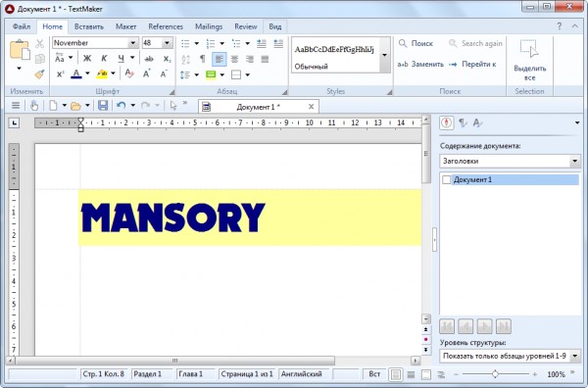The image size is (588, 388).
Task: Click the compass navigator icon in the sidebar
Action: pyautogui.click(x=446, y=122)
